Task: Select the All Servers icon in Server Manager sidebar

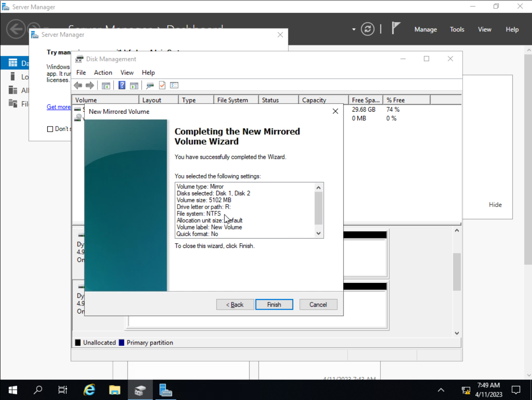Action: coord(13,90)
